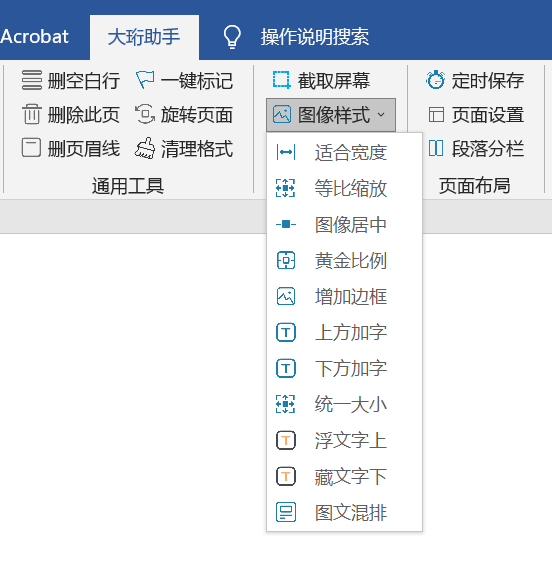Click the 图像居中 center icon
This screenshot has width=552, height=570.
[286, 224]
